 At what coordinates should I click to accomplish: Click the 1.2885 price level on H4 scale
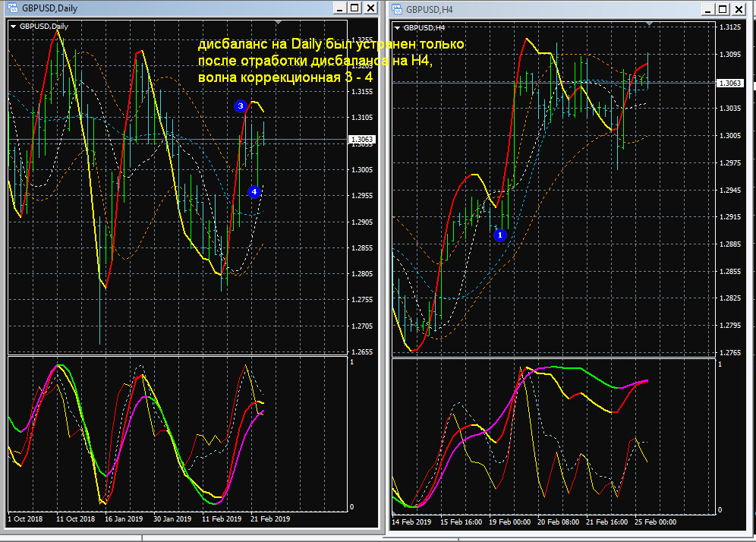730,244
